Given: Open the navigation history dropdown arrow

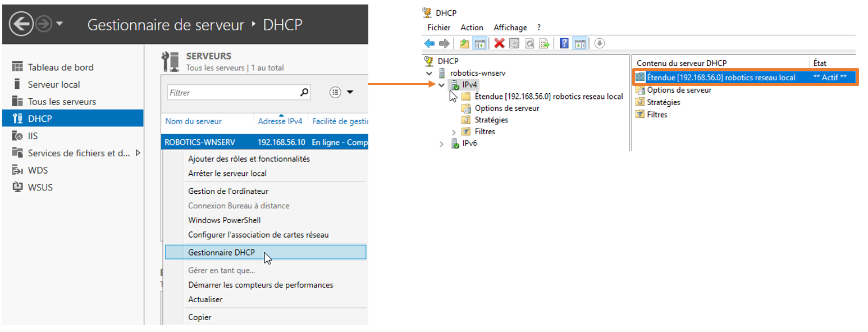Looking at the screenshot, I should click(60, 25).
